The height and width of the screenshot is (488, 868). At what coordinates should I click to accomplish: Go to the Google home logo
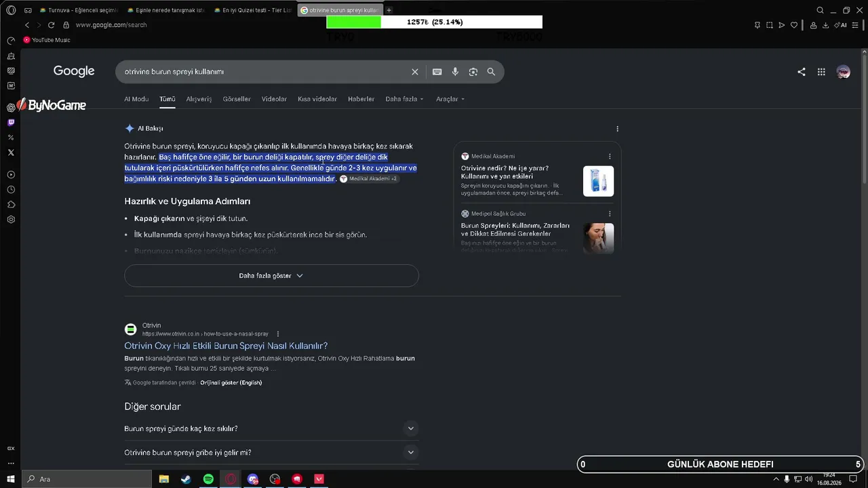point(74,71)
